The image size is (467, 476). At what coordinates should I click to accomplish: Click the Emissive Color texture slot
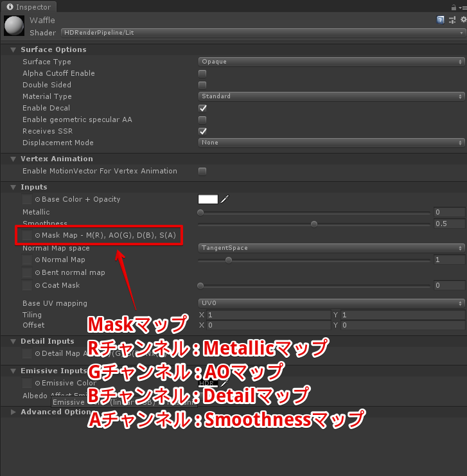click(27, 383)
